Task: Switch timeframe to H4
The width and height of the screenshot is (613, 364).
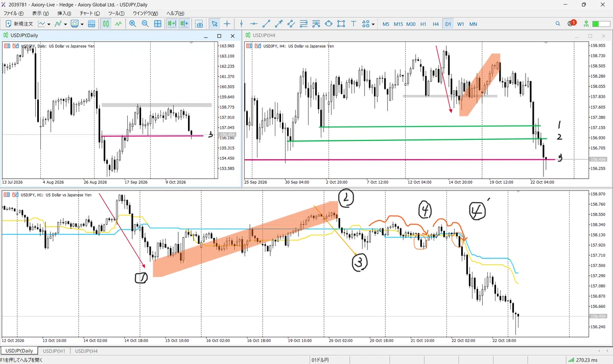Action: (x=436, y=24)
